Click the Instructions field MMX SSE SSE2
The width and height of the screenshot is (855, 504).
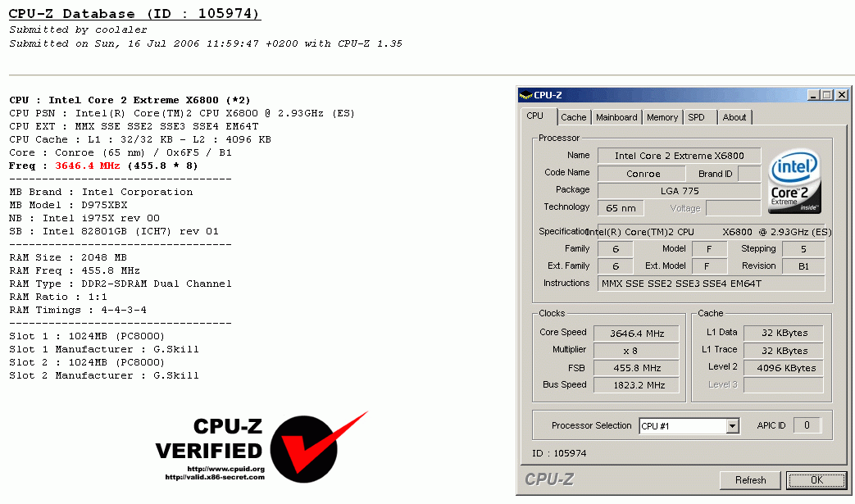coord(711,284)
